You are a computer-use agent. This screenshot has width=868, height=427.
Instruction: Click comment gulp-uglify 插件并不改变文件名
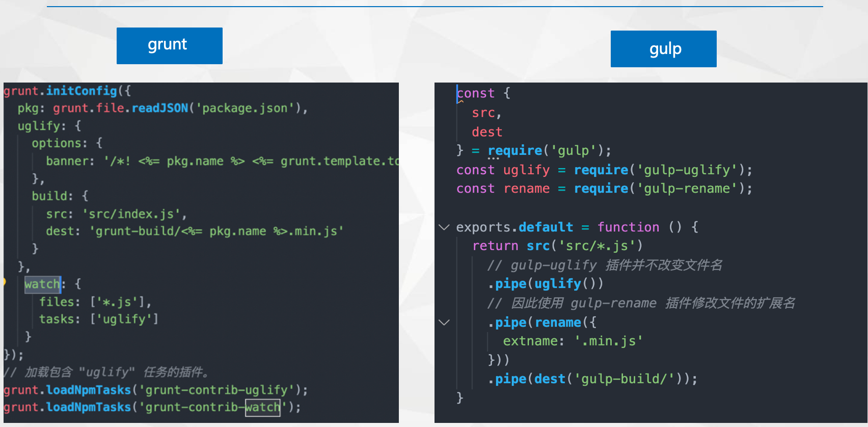pos(605,265)
